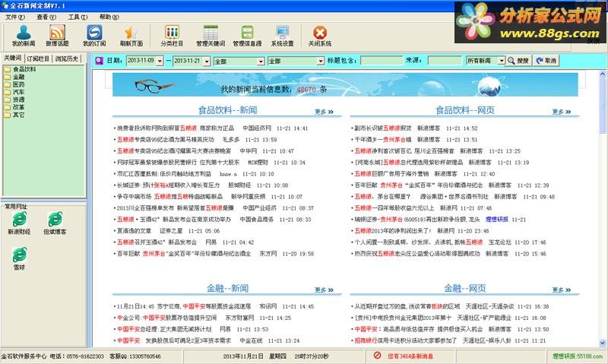Open headline 副市长识破五粮液假货
The image size is (608, 364).
click(383, 128)
